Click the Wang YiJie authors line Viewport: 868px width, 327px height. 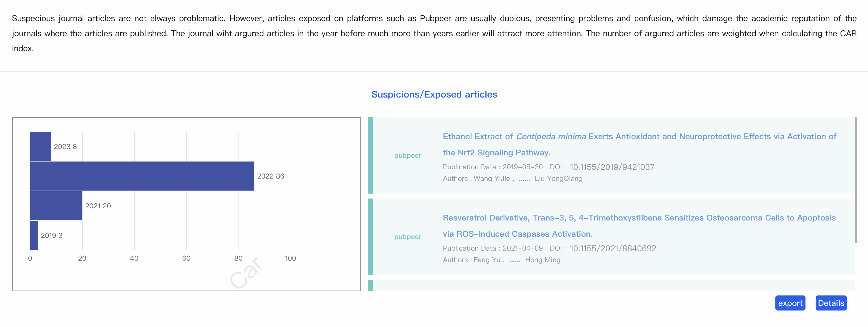pos(512,179)
